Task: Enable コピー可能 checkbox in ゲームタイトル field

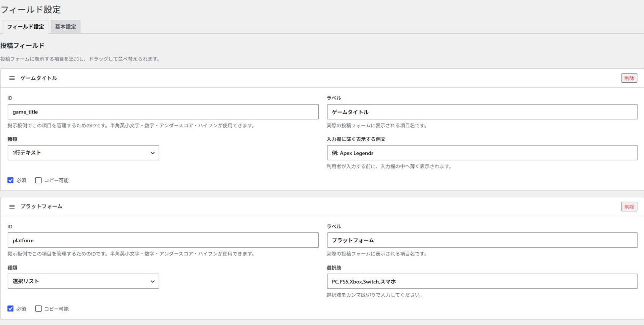Action: (39, 180)
